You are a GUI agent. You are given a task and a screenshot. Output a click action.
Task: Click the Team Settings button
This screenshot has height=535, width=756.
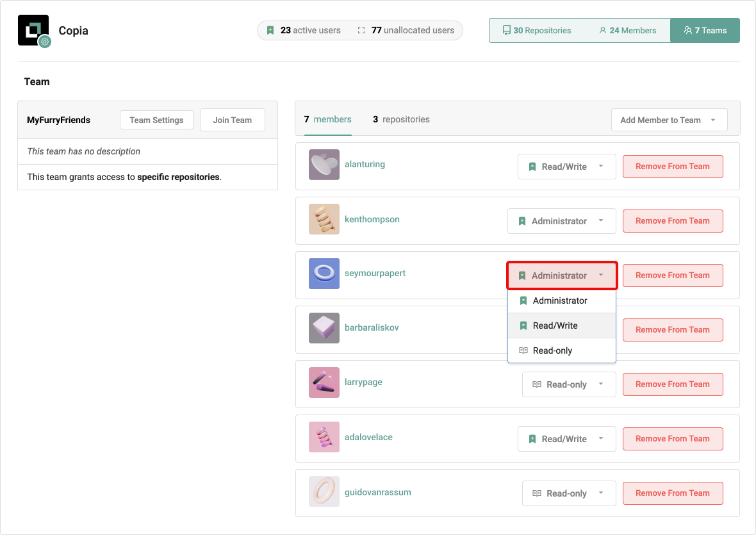pyautogui.click(x=156, y=120)
